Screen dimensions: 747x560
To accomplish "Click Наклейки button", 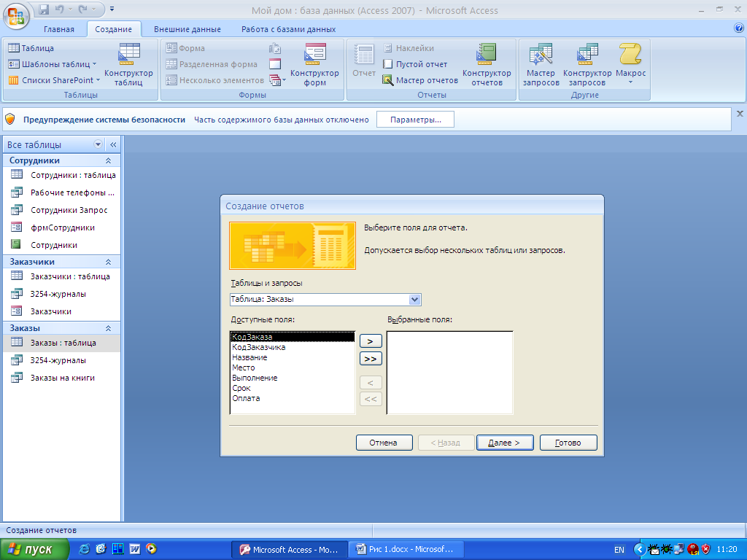I will 409,48.
